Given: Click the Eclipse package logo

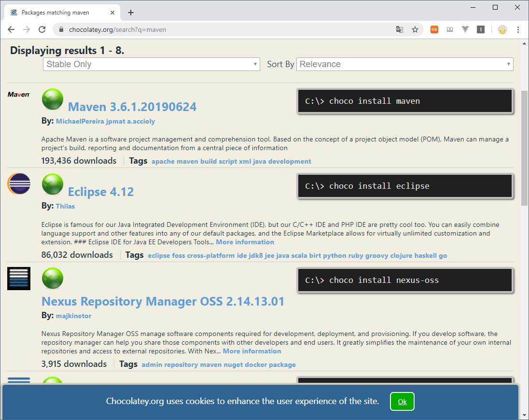Looking at the screenshot, I should (19, 183).
